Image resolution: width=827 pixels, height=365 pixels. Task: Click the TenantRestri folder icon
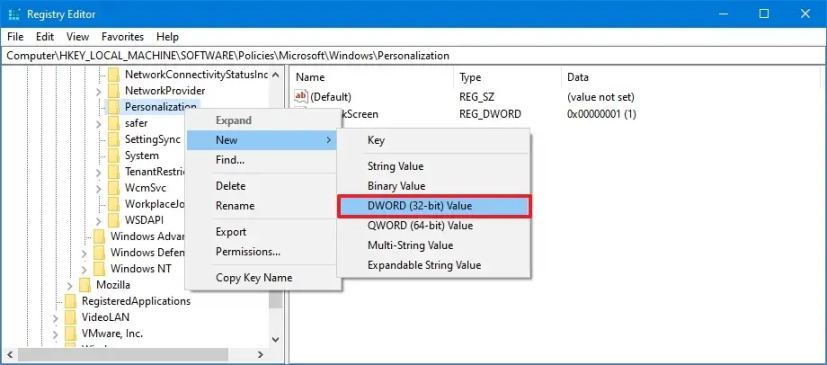point(114,172)
